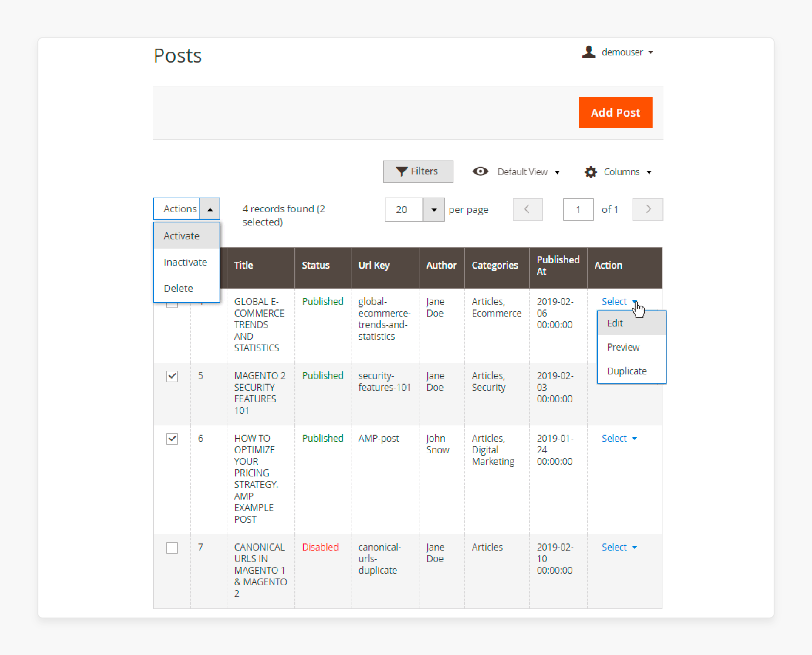
Task: Choose Delete from Actions menu
Action: 187,288
